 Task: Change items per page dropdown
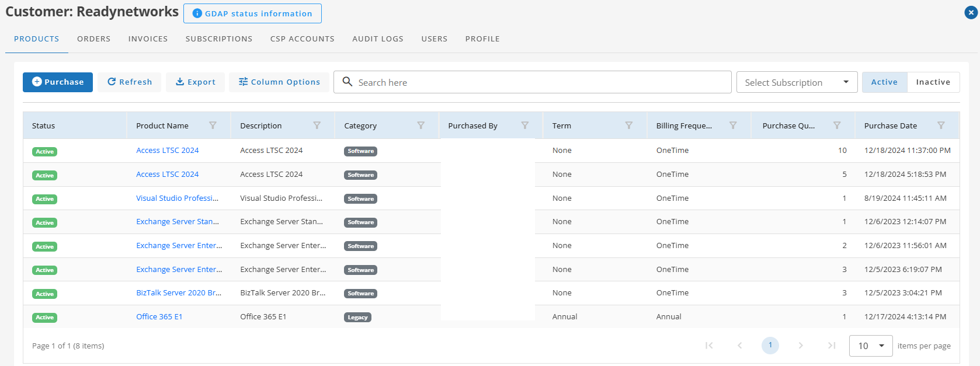(870, 346)
